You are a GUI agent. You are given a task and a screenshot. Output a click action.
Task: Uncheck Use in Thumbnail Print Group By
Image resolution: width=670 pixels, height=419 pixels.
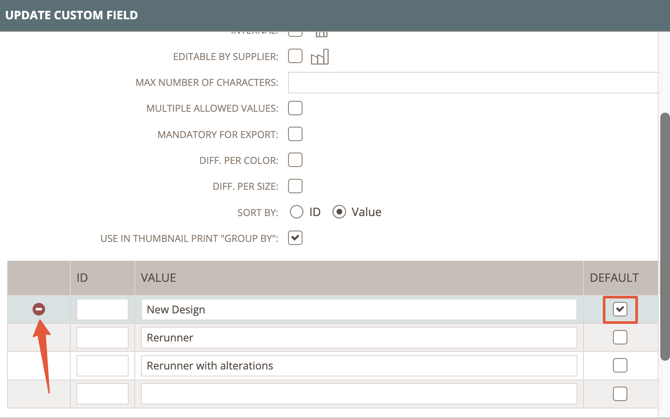pyautogui.click(x=295, y=238)
